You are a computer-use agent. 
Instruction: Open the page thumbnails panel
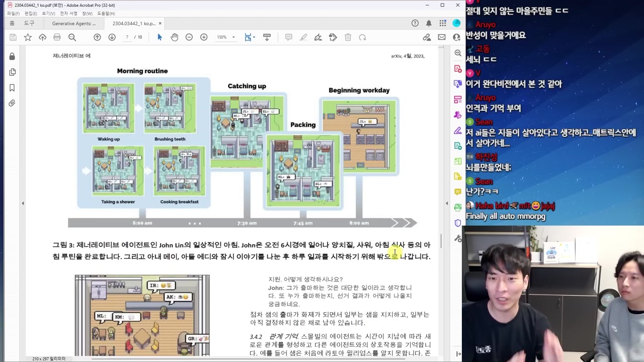12,72
